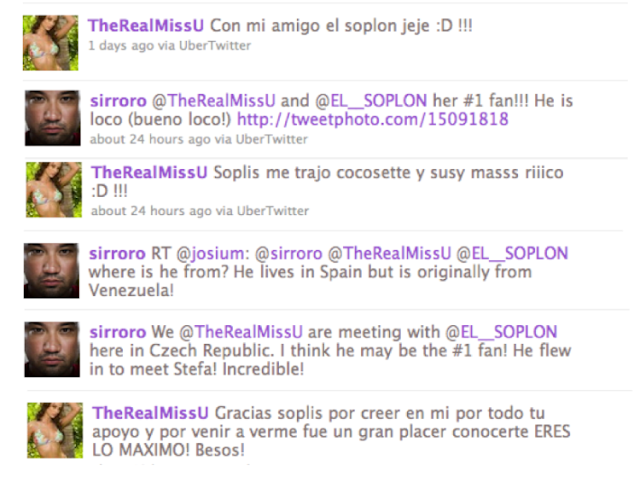Open TheRealMissU avatar on cocosette tweet
The width and height of the screenshot is (640, 500).
54,190
